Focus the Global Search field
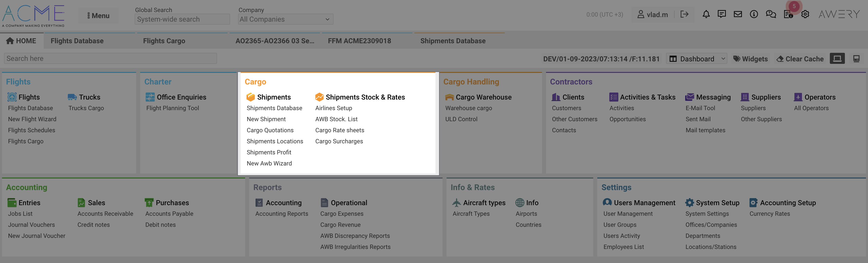 click(x=182, y=19)
